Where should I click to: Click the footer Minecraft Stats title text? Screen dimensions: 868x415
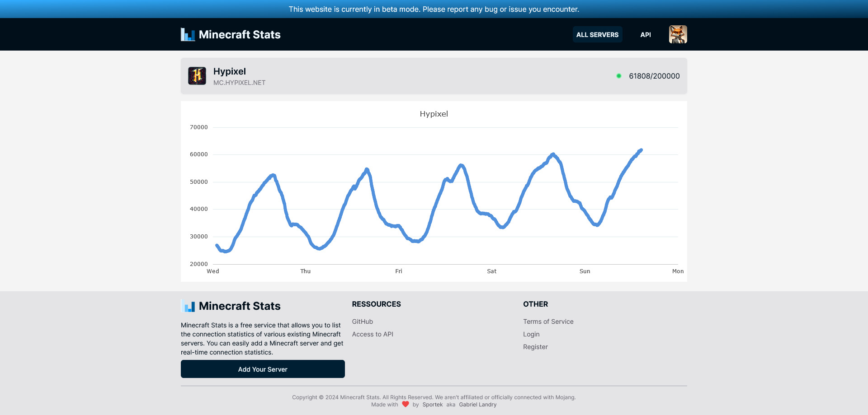pyautogui.click(x=240, y=306)
